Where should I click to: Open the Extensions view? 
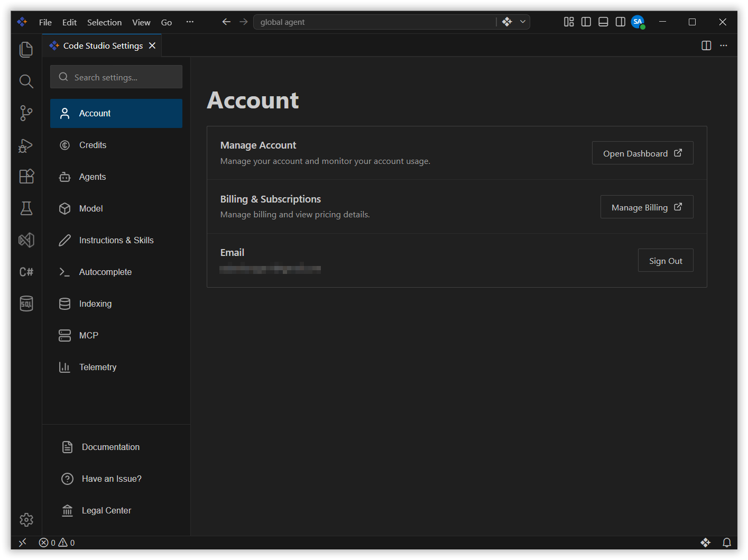pyautogui.click(x=26, y=176)
